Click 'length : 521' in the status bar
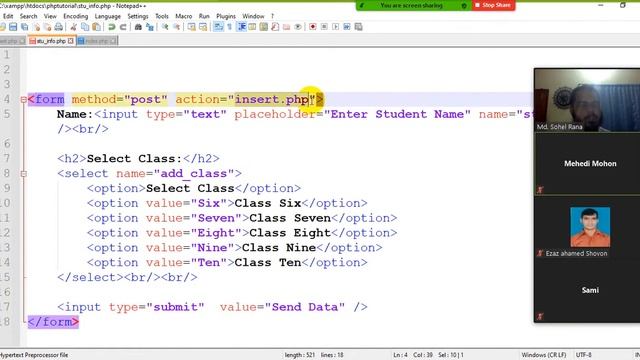 pyautogui.click(x=300, y=355)
